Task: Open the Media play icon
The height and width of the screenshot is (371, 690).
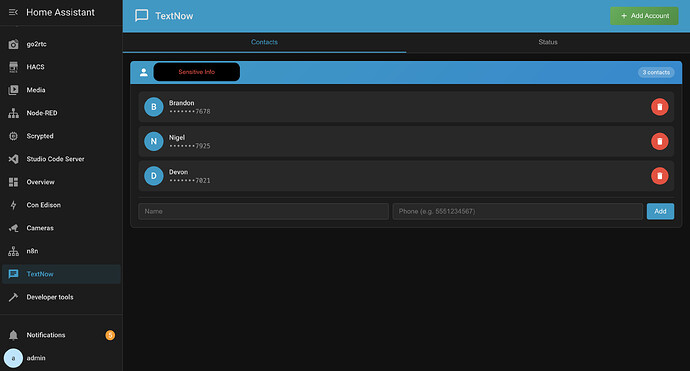Action: click(x=14, y=90)
